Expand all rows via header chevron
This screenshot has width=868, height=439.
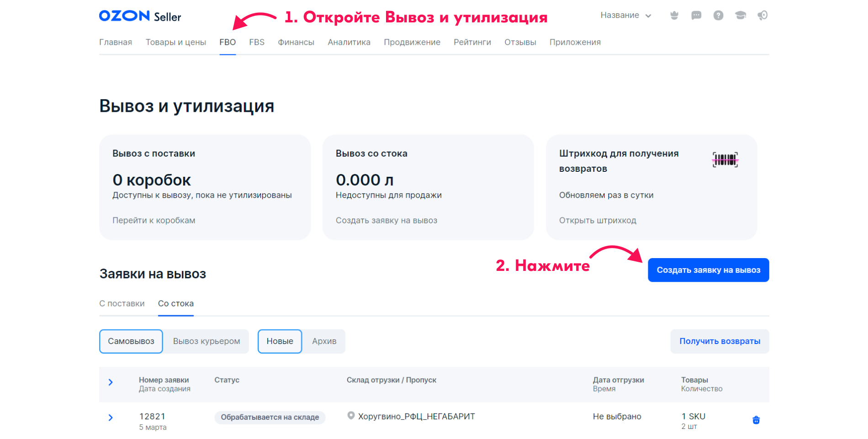(111, 382)
